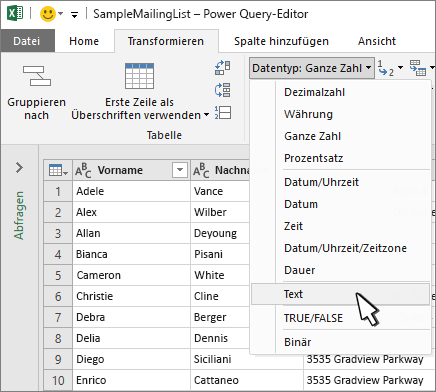The width and height of the screenshot is (436, 392).
Task: Select the Vorname column header
Action: click(131, 170)
